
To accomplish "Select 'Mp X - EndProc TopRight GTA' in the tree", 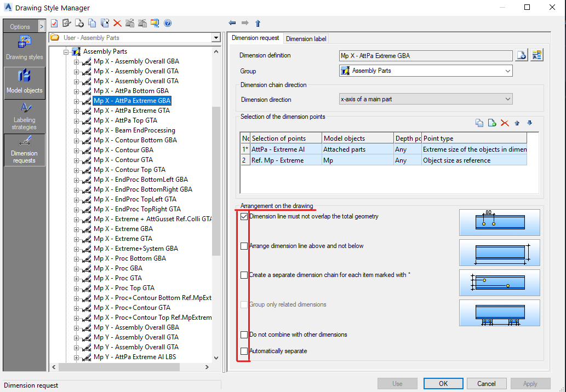I will coord(137,209).
